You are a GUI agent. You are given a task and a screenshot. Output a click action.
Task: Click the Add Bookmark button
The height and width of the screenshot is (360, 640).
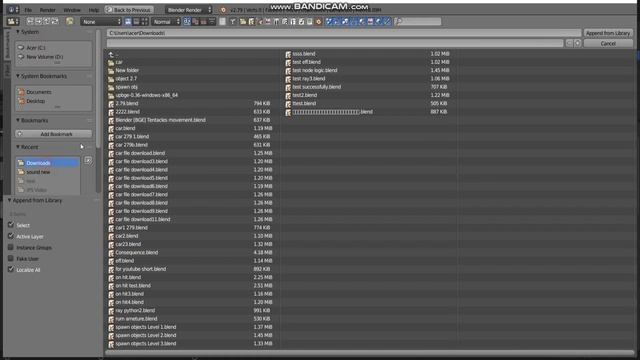point(53,134)
